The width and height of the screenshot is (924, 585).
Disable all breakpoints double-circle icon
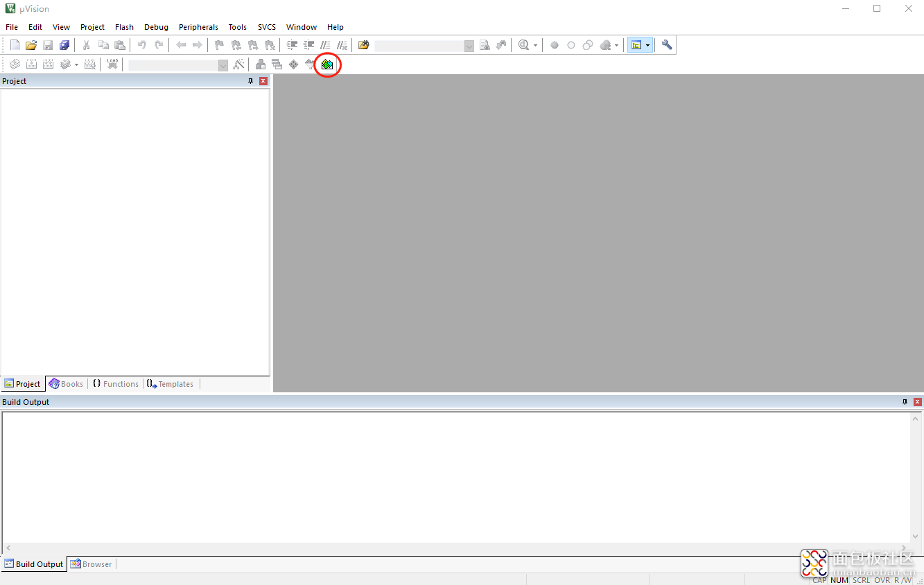[x=588, y=45]
